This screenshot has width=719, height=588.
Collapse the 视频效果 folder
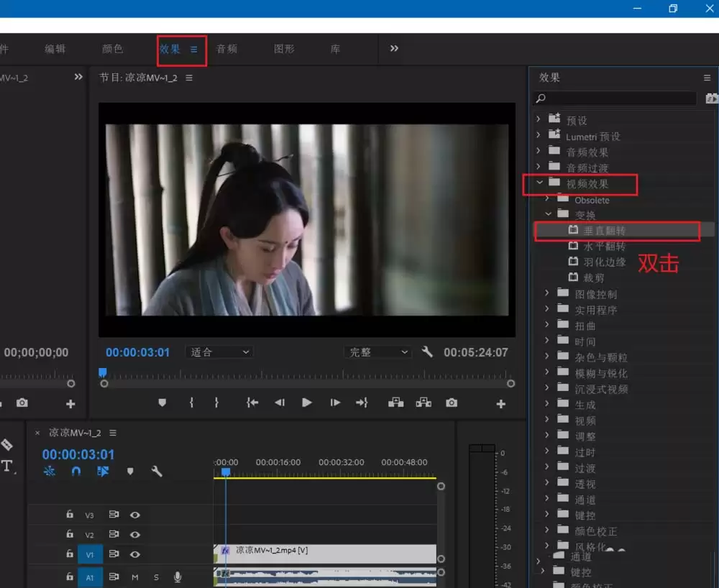(539, 183)
